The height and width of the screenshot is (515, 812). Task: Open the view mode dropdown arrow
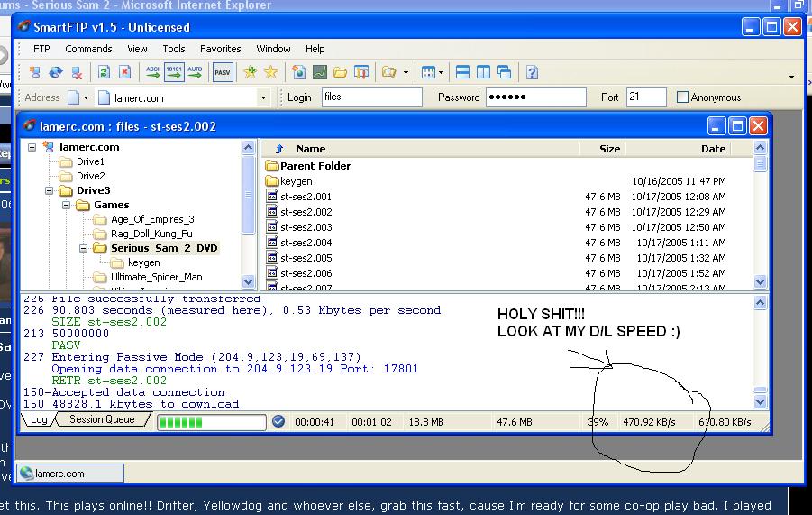[441, 72]
